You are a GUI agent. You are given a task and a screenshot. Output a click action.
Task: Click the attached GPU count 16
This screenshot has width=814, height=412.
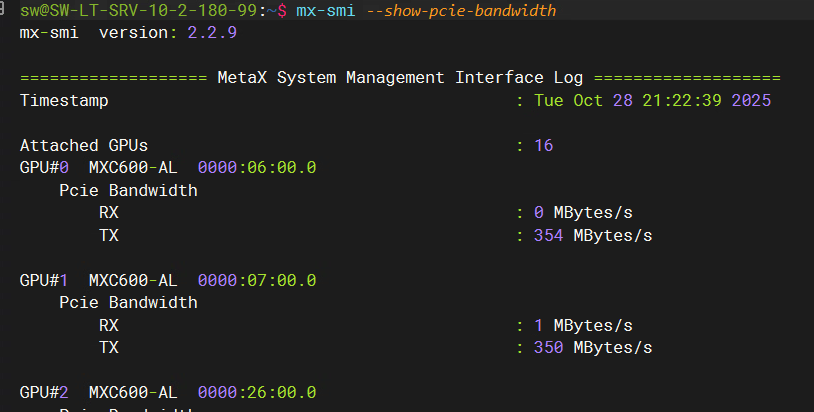[544, 145]
